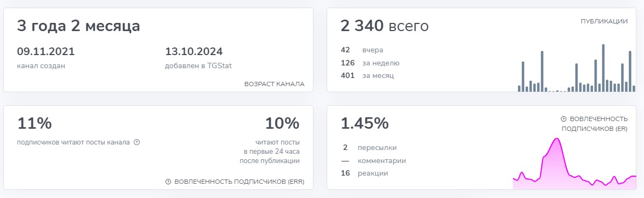
Task: Click the peak of the pink ER chart
Action: [557, 140]
